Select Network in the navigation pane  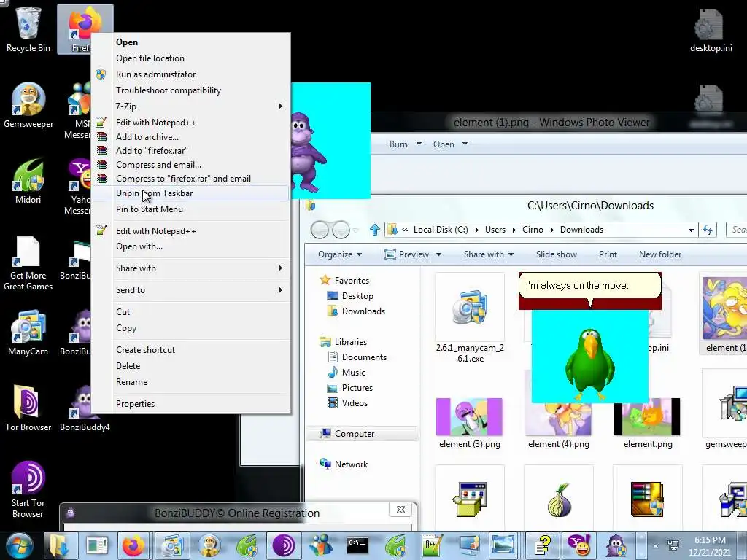point(344,464)
